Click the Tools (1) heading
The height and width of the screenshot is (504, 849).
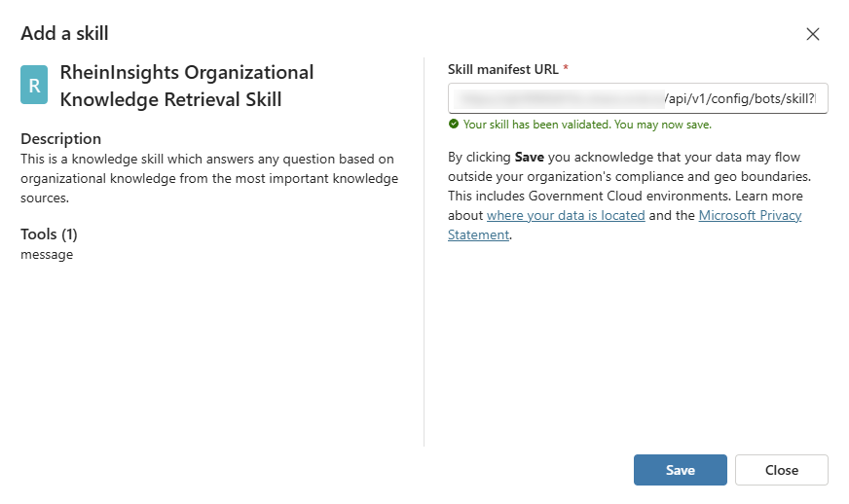[x=49, y=234]
